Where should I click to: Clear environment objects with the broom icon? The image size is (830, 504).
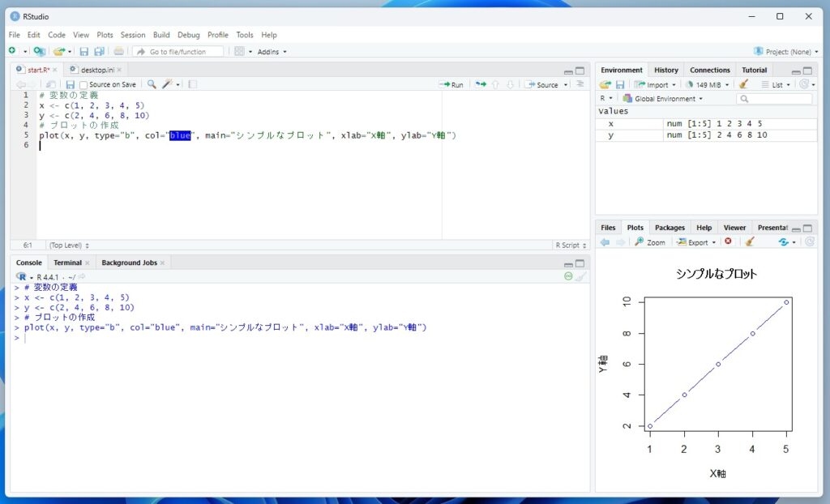tap(744, 84)
